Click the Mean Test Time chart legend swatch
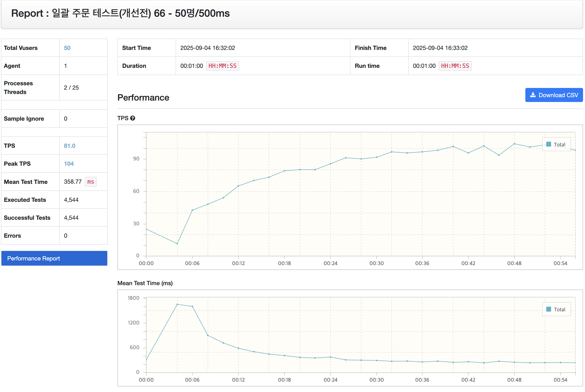 (548, 309)
